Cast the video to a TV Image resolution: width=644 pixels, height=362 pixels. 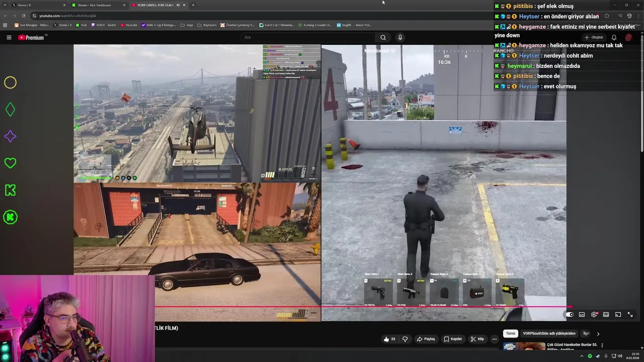[x=618, y=315]
